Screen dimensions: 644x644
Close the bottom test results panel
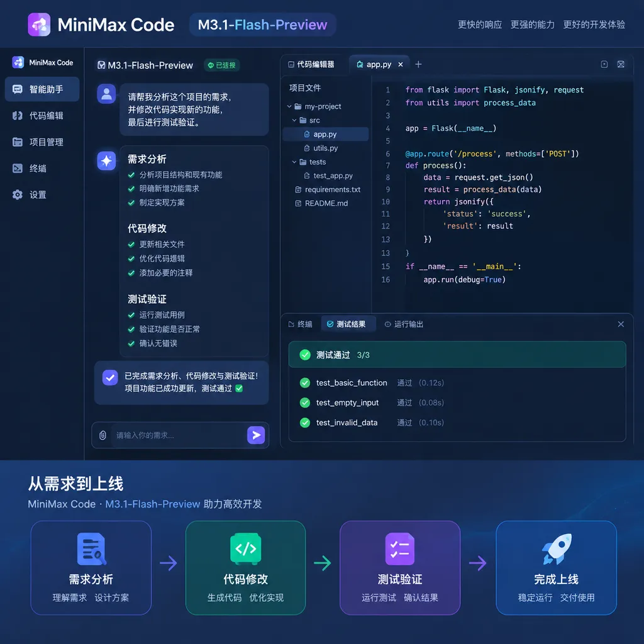(x=621, y=324)
